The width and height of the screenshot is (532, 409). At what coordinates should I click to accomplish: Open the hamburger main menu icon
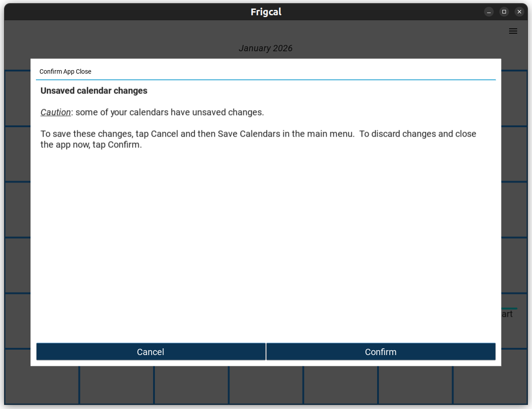513,31
